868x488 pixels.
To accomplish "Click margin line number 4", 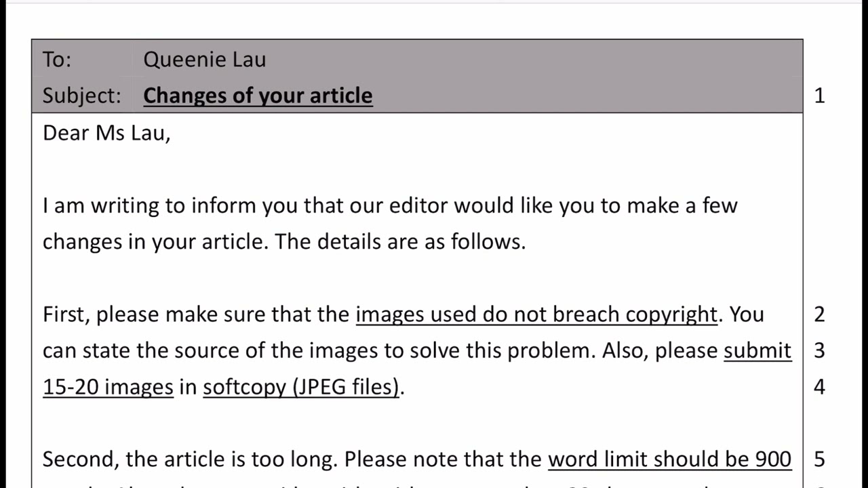I will point(819,387).
